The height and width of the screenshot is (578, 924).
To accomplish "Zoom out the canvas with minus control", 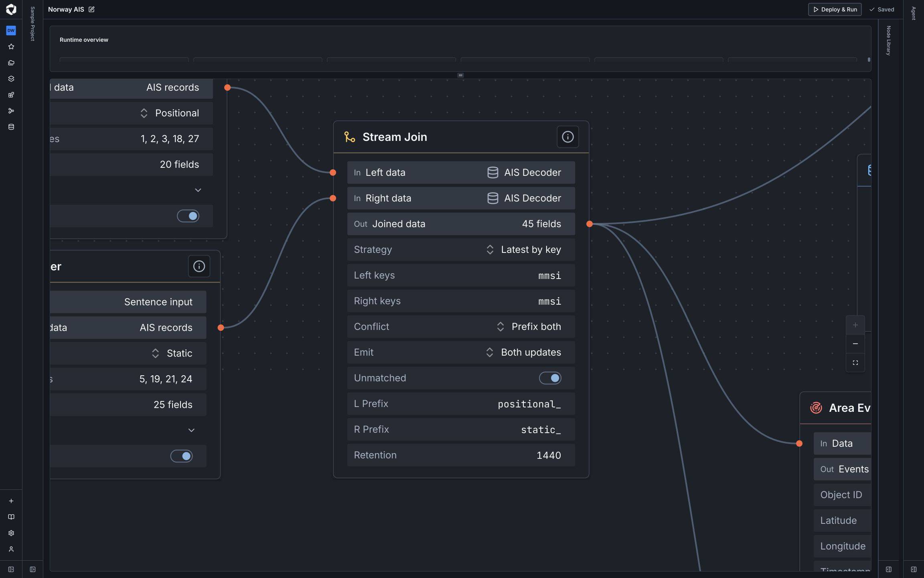I will (x=855, y=344).
